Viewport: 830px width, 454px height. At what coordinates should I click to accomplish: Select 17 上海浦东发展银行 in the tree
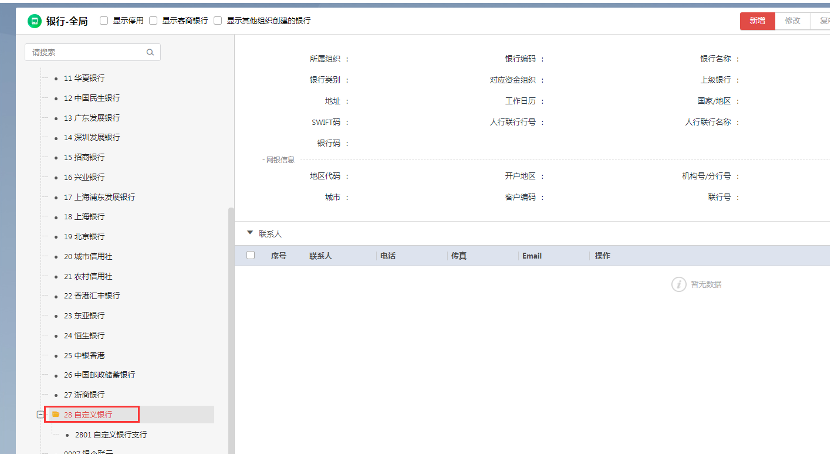tap(100, 197)
